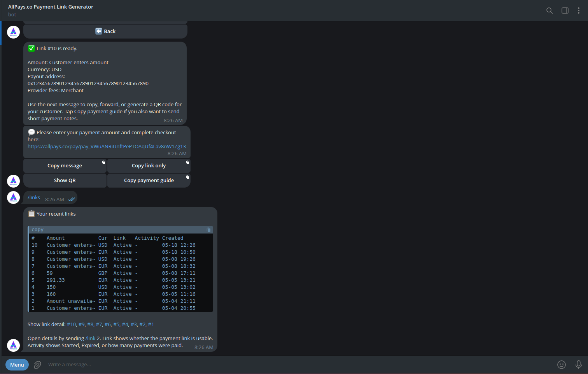Open link detail #3
This screenshot has height=374, width=588.
click(134, 324)
